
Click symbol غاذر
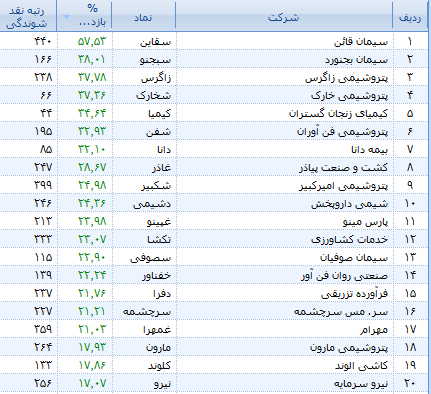pos(162,168)
